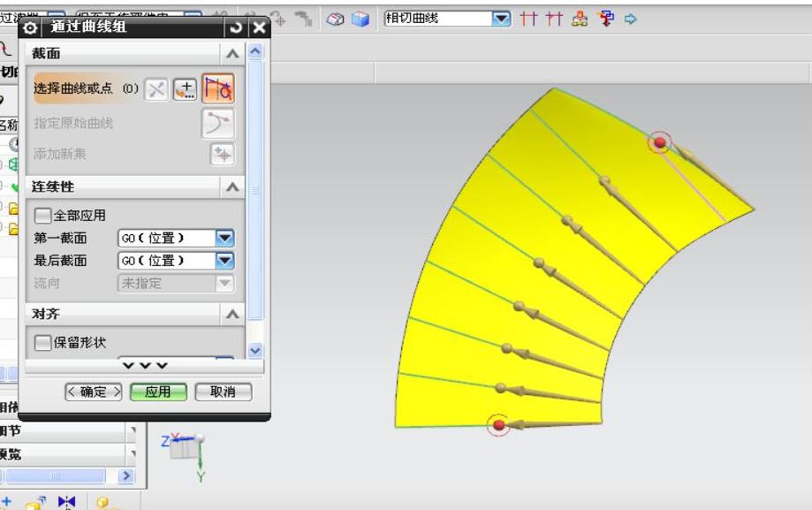Click the navigator horizontal scrollbar thumb
Image resolution: width=812 pixels, height=510 pixels.
tap(55, 476)
